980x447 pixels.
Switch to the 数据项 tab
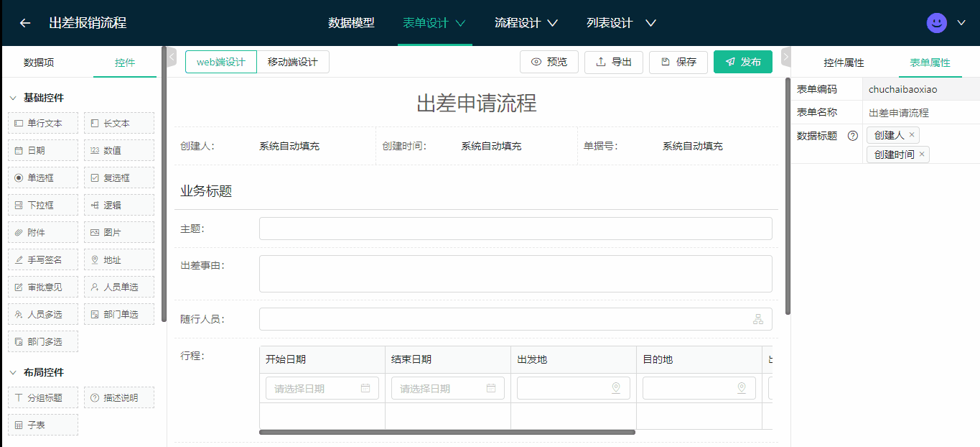39,63
